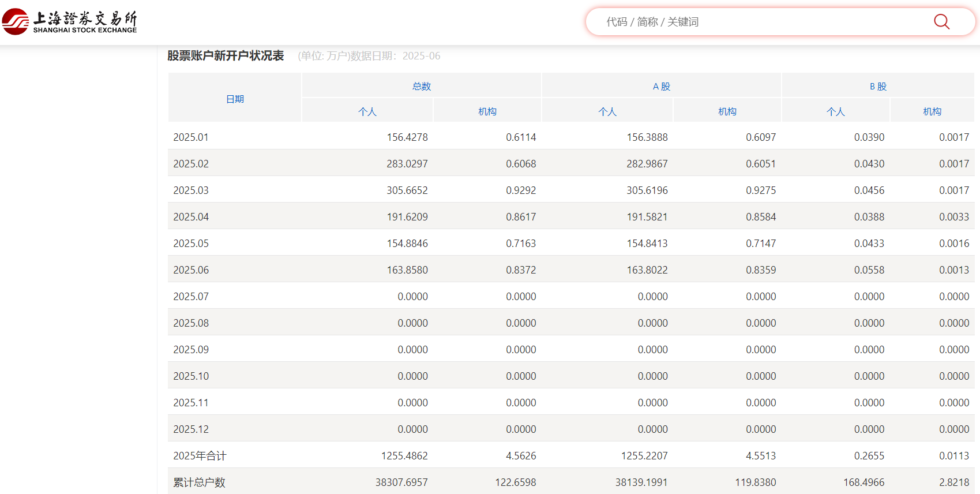Select the 总数 header group
Viewport: 980px width, 494px height.
click(x=422, y=87)
